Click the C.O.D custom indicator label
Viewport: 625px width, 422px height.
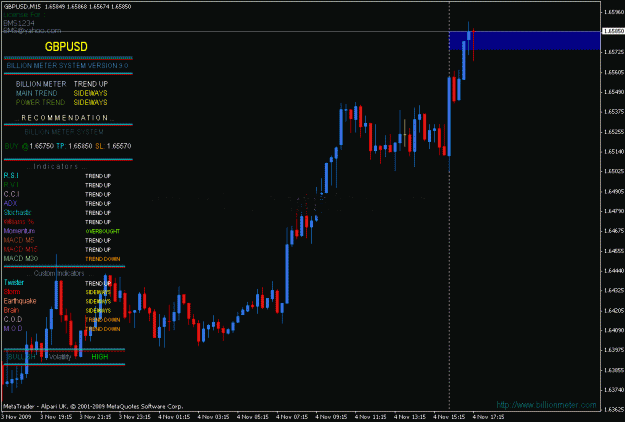point(13,319)
